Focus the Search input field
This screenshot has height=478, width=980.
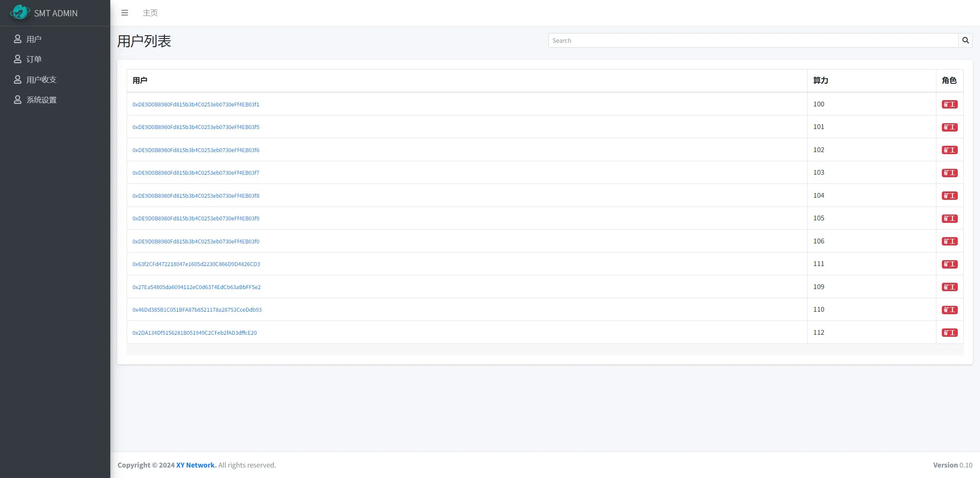(x=753, y=40)
